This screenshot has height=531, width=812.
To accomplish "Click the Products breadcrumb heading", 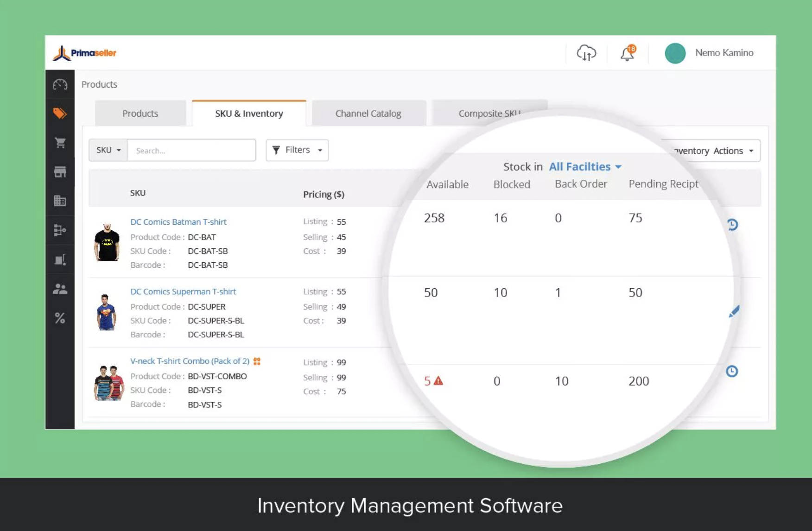I will click(x=99, y=84).
